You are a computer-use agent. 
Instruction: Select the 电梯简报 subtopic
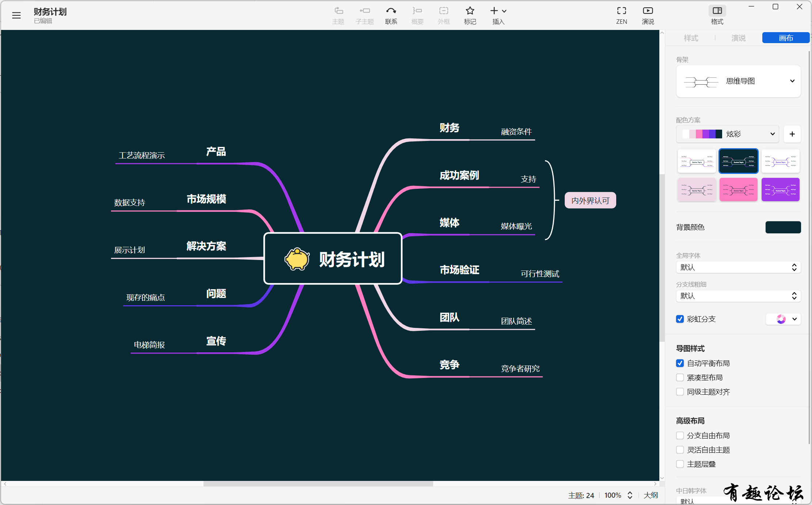[149, 345]
